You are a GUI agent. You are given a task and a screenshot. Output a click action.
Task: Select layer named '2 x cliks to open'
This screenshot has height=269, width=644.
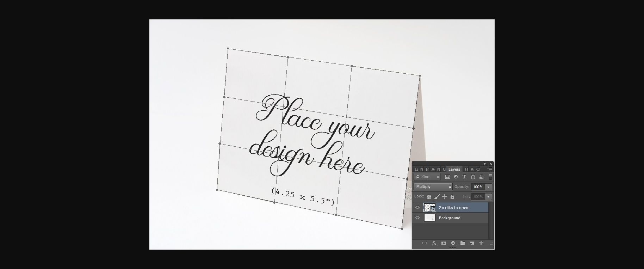pyautogui.click(x=453, y=208)
